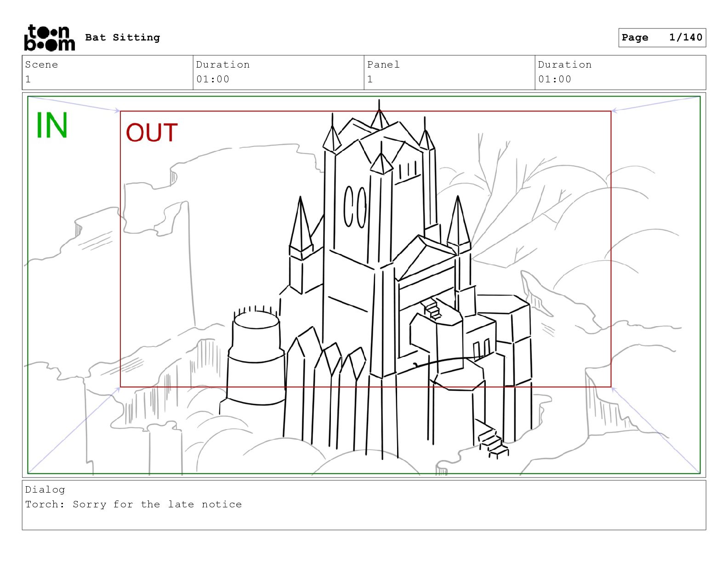The height and width of the screenshot is (563, 728).
Task: Click the castle drawing thumbnail
Action: click(x=364, y=285)
